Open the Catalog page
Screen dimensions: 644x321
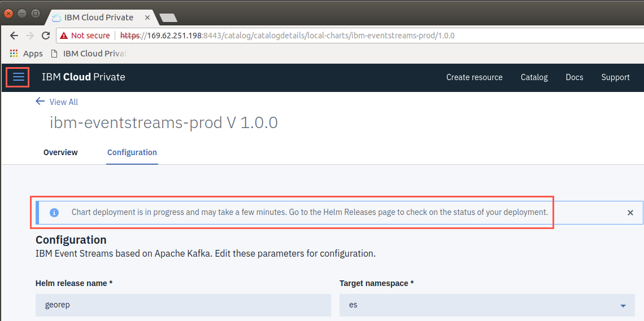(x=534, y=77)
